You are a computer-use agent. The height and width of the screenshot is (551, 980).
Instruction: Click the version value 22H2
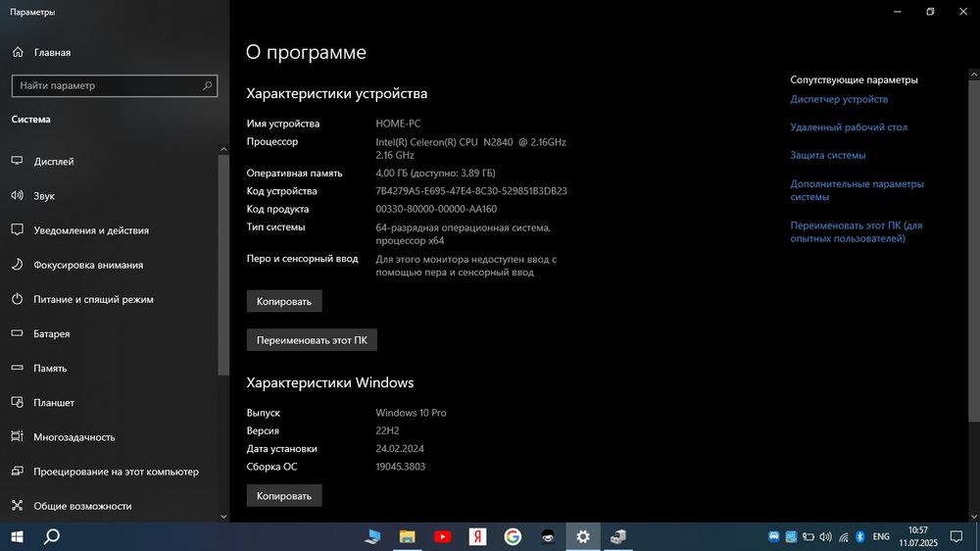click(x=387, y=431)
